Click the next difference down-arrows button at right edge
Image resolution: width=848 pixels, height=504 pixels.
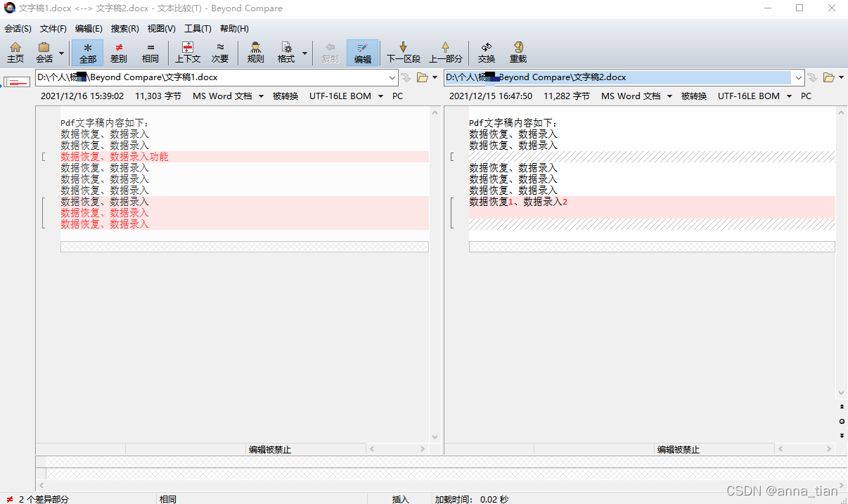[842, 436]
